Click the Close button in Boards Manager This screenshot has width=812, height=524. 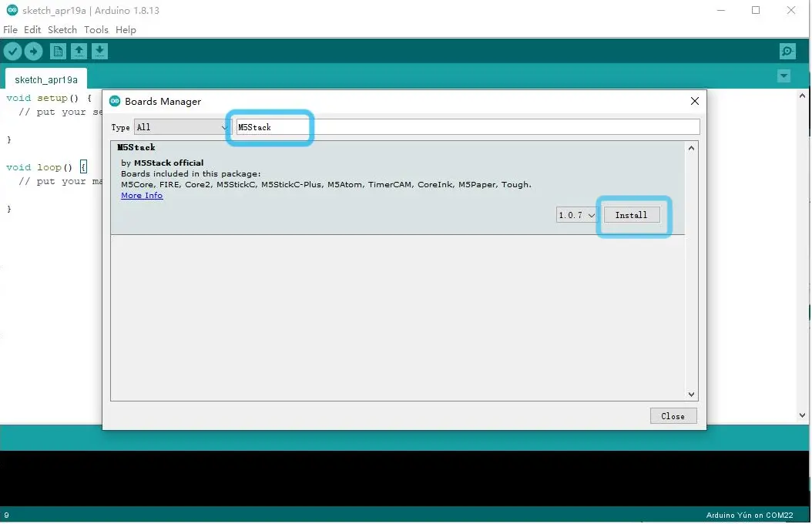pyautogui.click(x=673, y=416)
